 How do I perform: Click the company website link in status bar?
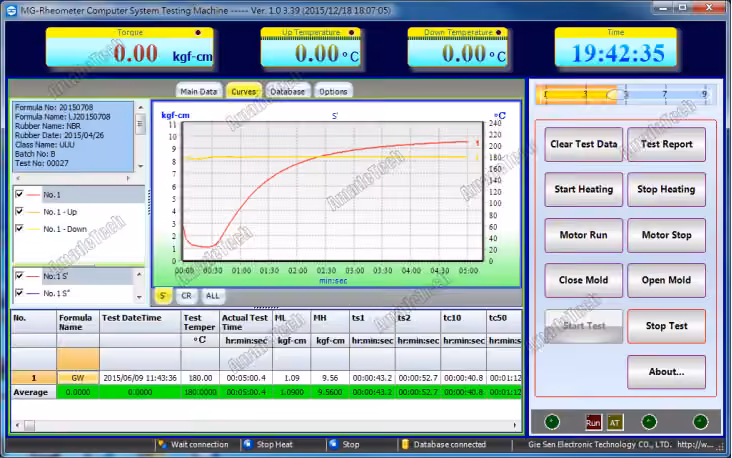point(695,444)
